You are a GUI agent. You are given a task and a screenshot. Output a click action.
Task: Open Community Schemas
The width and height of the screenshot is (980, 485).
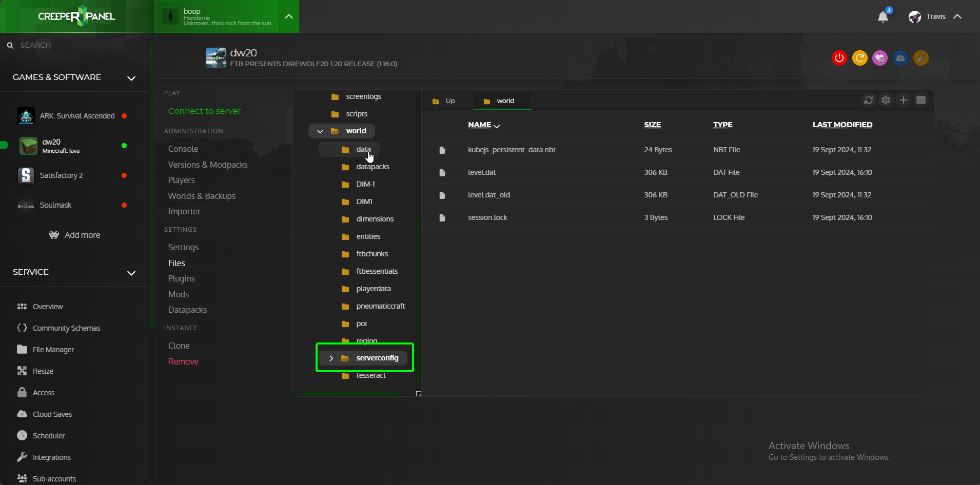point(66,328)
